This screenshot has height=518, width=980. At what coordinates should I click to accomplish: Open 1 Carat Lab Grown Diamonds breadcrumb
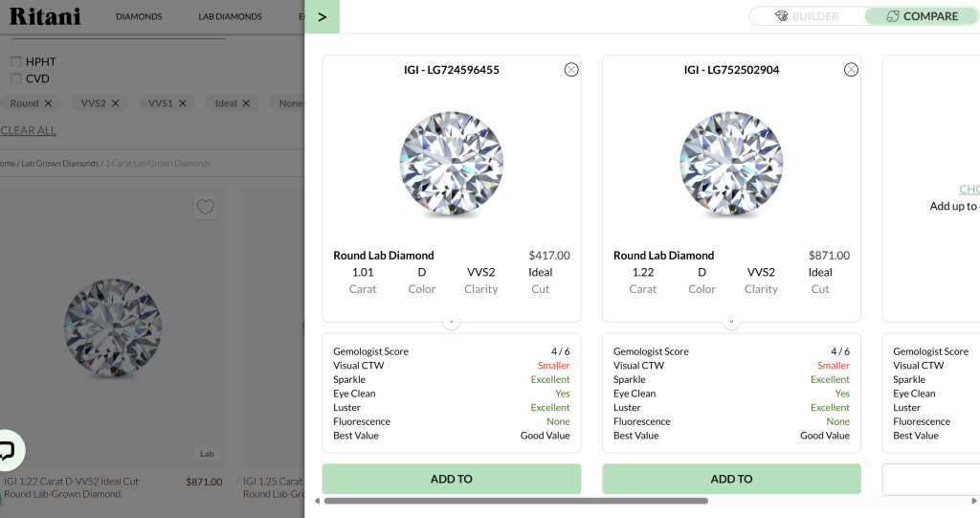[x=158, y=164]
